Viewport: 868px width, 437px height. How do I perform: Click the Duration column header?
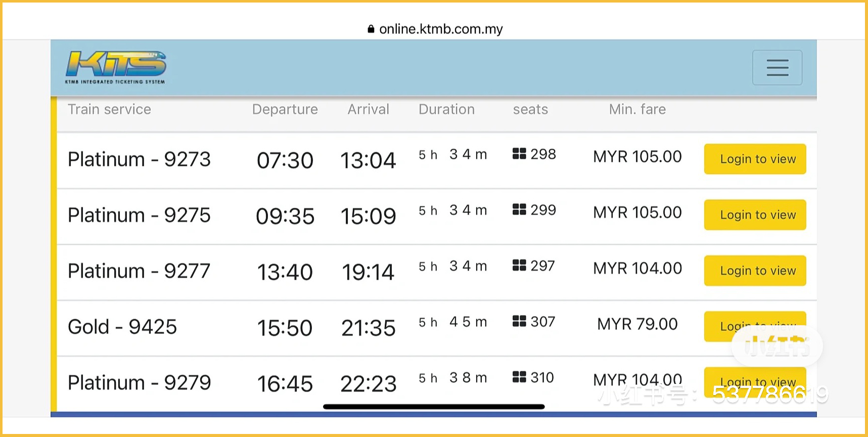[x=446, y=109]
